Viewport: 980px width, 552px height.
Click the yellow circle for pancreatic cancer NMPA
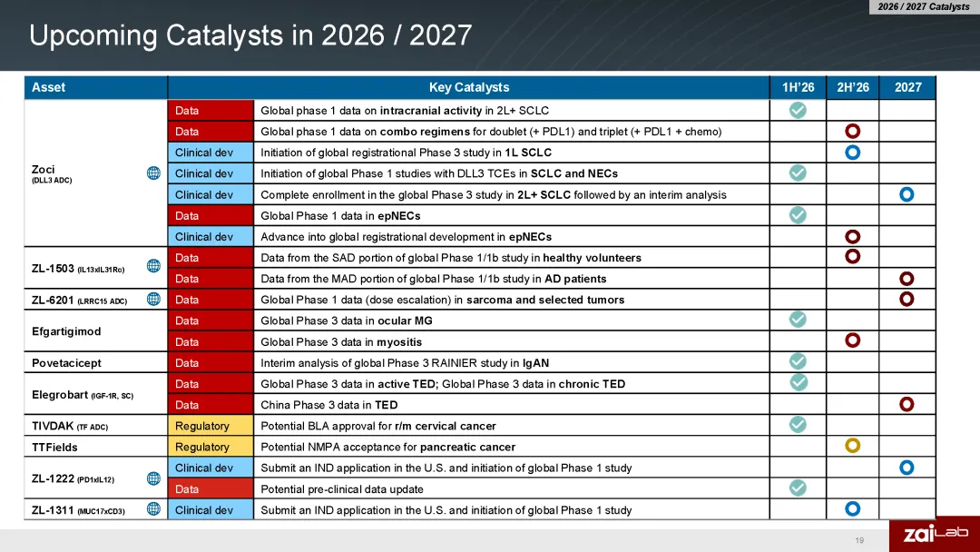pyautogui.click(x=852, y=445)
